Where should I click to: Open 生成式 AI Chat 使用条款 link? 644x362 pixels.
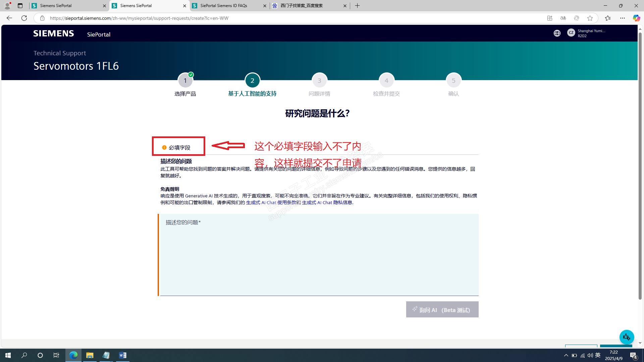point(271,202)
